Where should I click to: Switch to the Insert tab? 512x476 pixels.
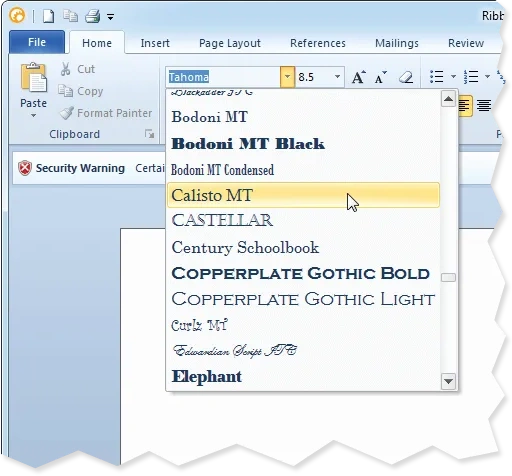pyautogui.click(x=155, y=43)
